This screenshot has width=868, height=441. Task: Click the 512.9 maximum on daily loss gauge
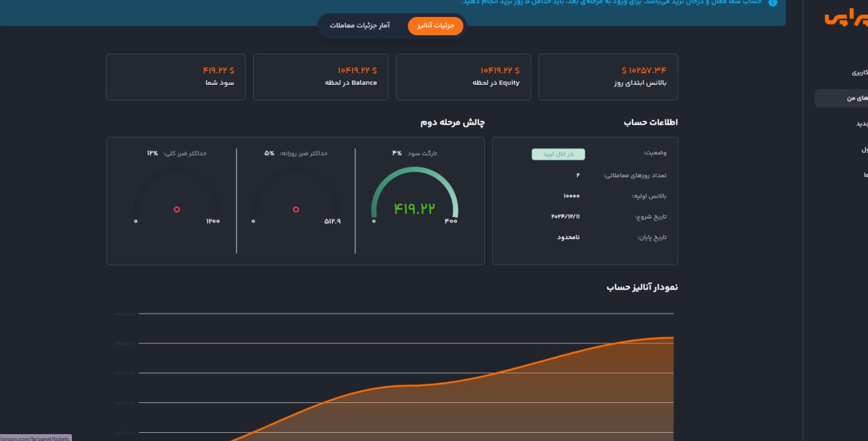[x=332, y=221]
